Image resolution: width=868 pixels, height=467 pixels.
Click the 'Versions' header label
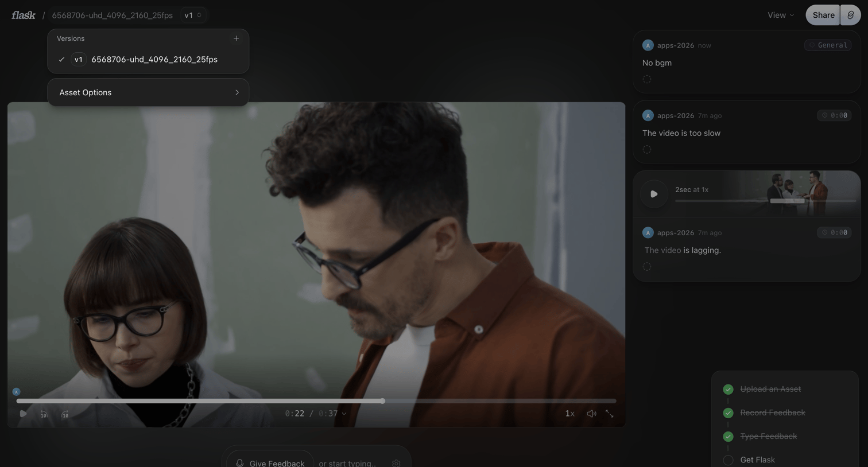[71, 38]
